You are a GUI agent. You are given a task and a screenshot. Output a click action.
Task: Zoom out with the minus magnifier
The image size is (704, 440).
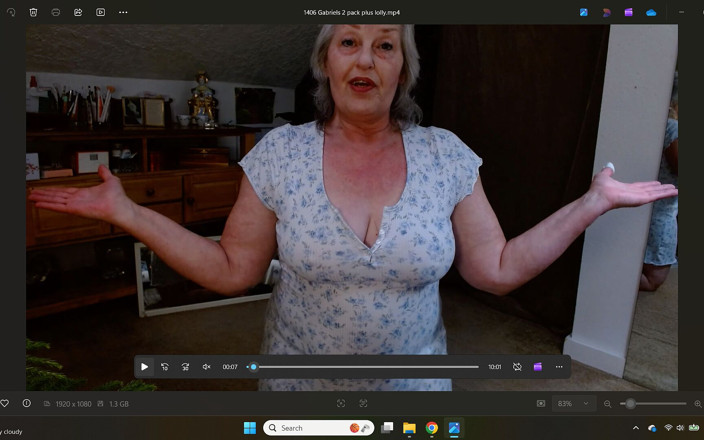click(607, 404)
